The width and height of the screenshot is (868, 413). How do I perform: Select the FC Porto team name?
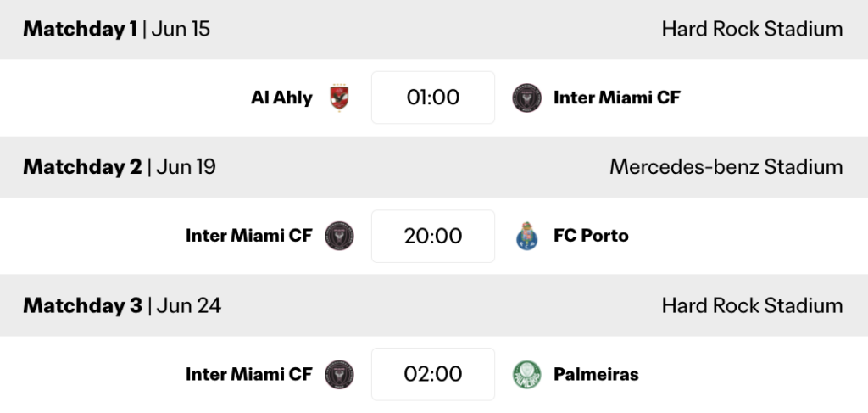[x=591, y=236]
